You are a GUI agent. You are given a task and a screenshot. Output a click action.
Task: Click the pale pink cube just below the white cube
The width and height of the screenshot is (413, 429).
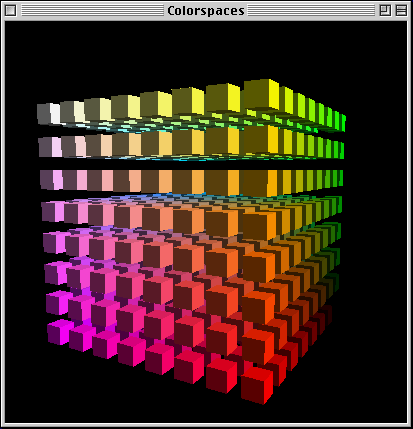pos(50,147)
